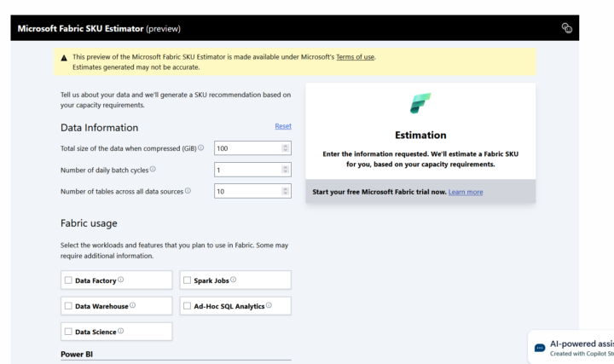614x364 pixels.
Task: Show Data Factory info tooltip icon
Action: click(x=120, y=280)
